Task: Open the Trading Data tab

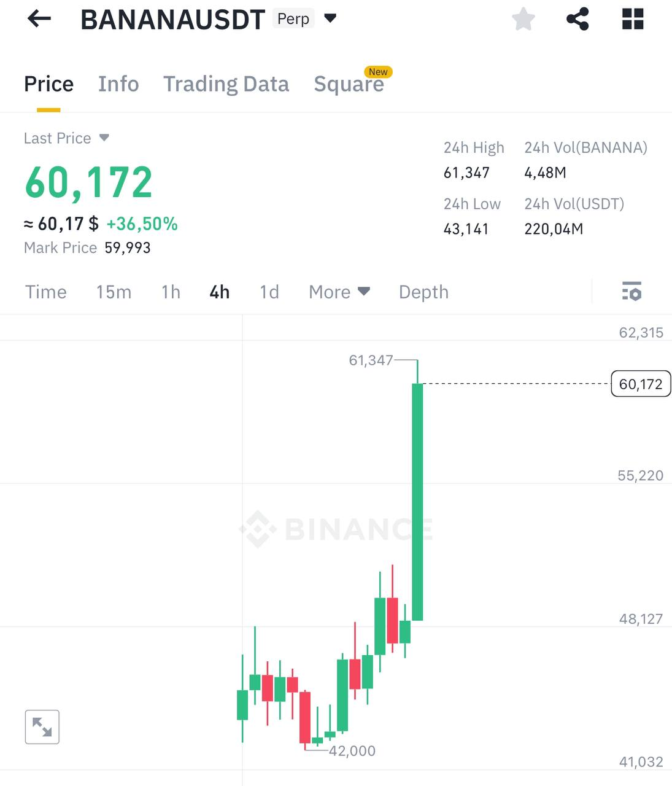Action: 226,84
